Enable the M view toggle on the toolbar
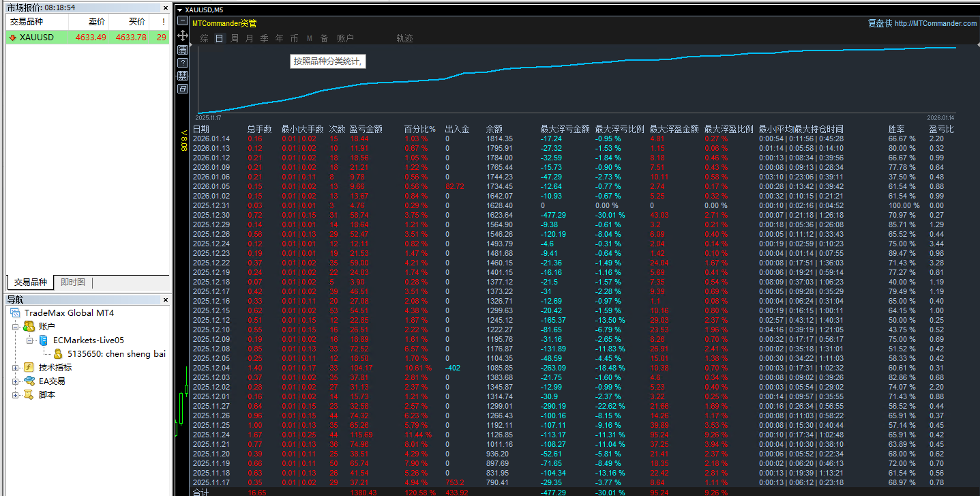 coord(308,38)
